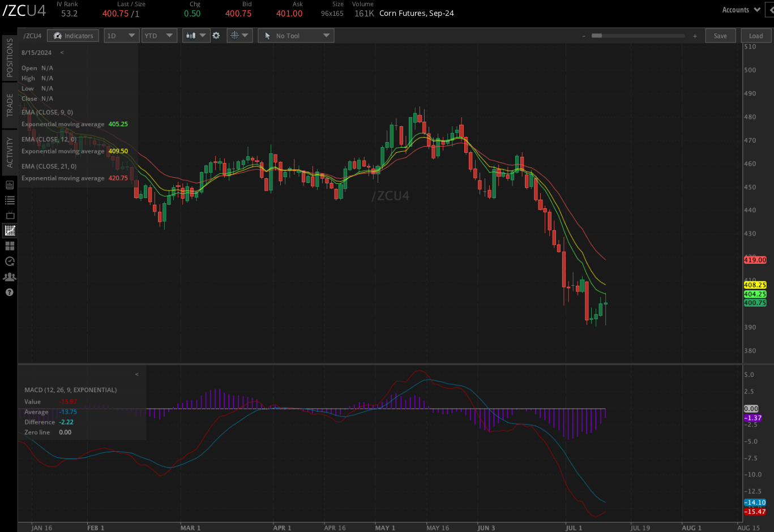This screenshot has height=532, width=774.
Task: Open the Activity side tab
Action: point(9,152)
